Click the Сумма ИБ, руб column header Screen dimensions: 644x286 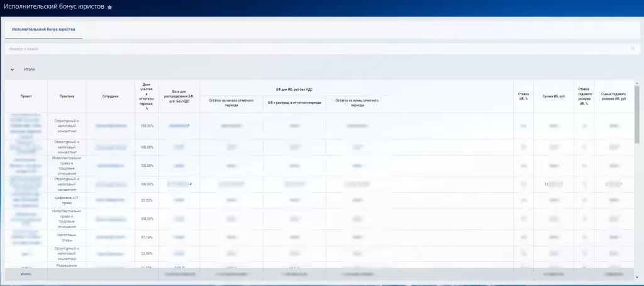(x=553, y=96)
